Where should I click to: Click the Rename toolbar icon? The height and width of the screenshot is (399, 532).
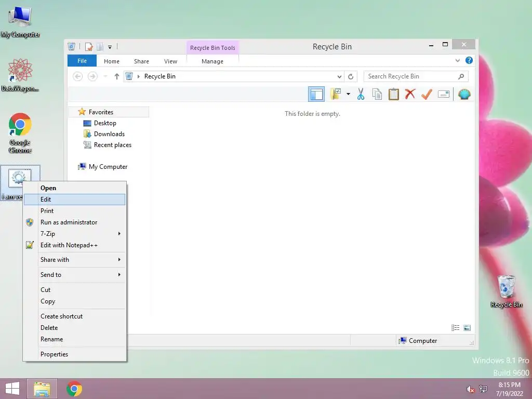click(x=444, y=94)
